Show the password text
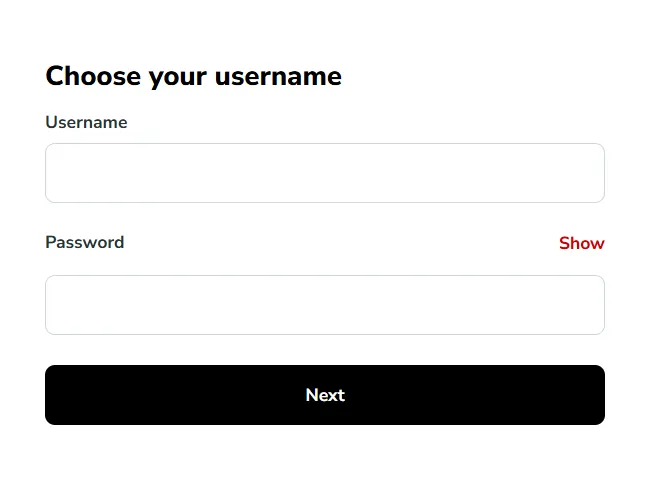This screenshot has width=648, height=500. [x=581, y=243]
